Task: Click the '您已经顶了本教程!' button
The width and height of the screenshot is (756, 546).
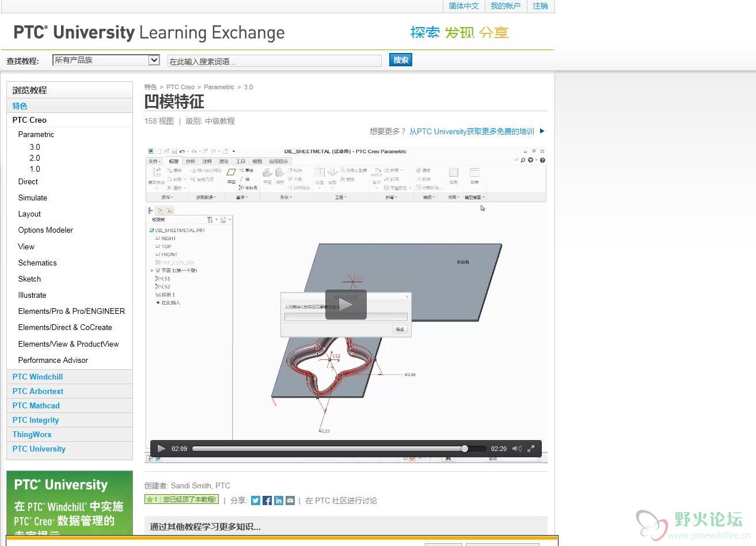Action: [x=189, y=499]
